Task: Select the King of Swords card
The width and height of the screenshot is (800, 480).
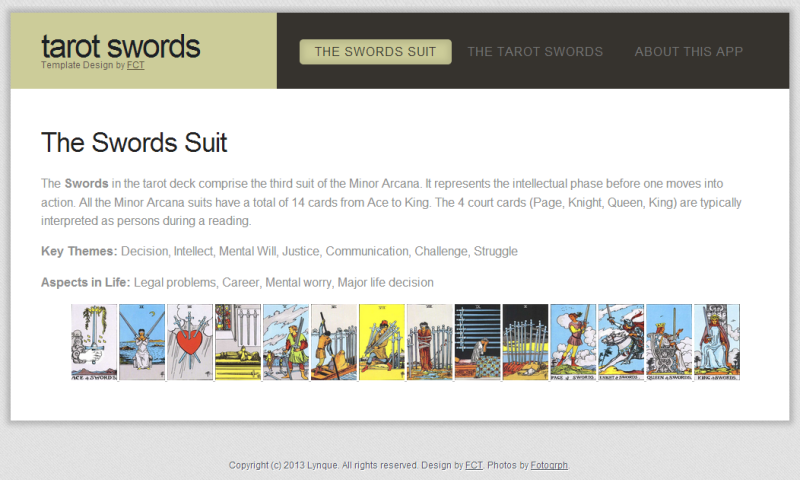Action: click(717, 342)
